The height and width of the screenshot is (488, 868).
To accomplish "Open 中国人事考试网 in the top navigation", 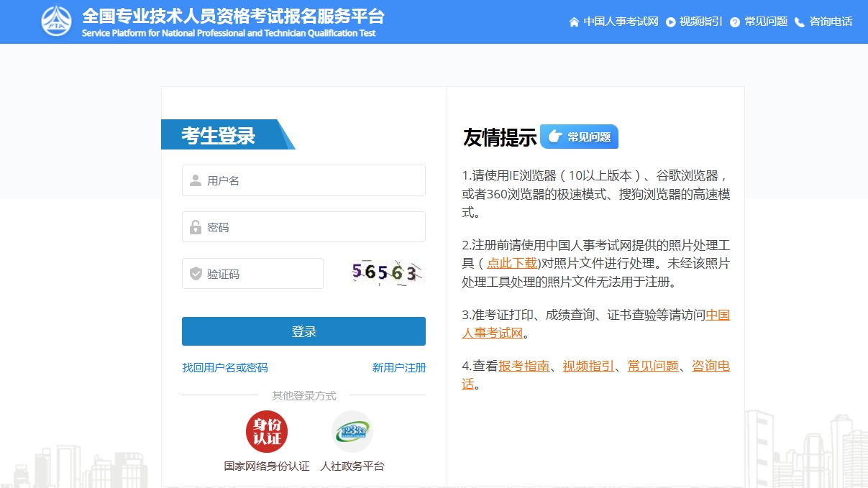I will tap(621, 22).
